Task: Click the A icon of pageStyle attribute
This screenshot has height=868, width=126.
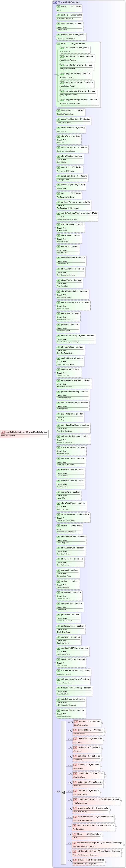Action: [58, 167]
